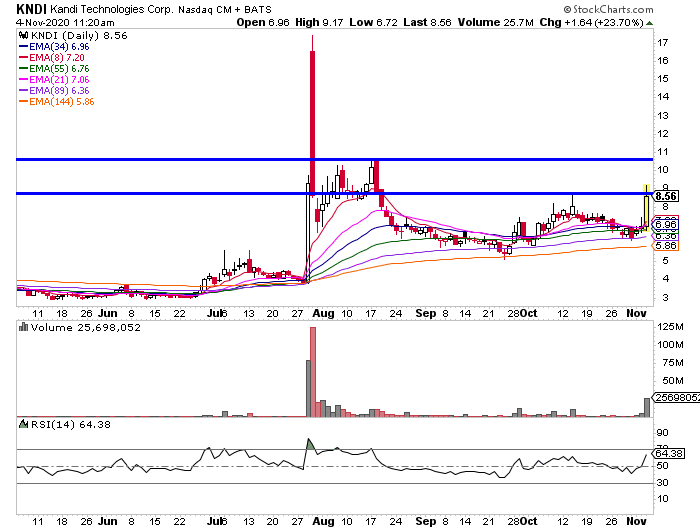Click the Chg +1.64 (+23.70%) value
This screenshot has width=700, height=530.
pos(591,22)
